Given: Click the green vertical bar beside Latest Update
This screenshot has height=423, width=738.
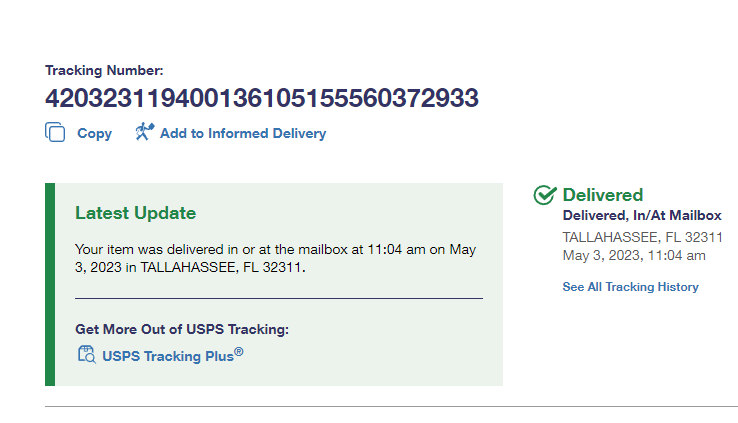Looking at the screenshot, I should click(x=50, y=284).
